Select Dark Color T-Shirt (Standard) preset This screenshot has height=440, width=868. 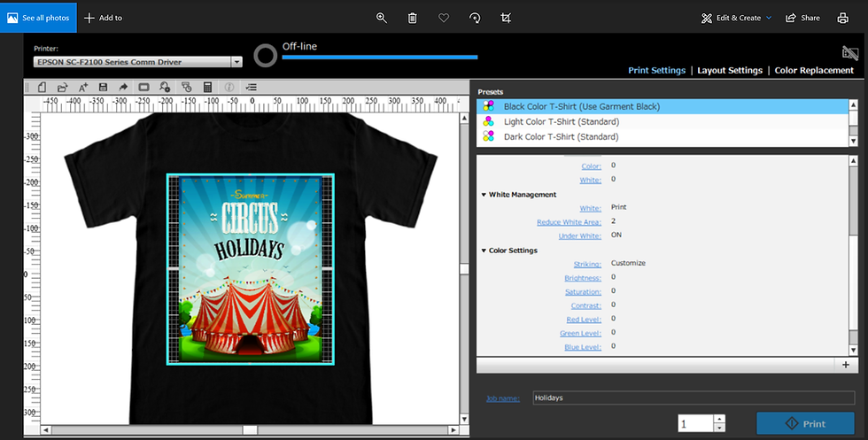point(663,136)
